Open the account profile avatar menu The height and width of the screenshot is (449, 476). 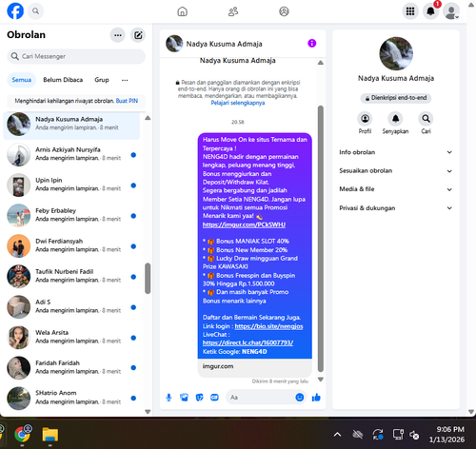pyautogui.click(x=451, y=11)
